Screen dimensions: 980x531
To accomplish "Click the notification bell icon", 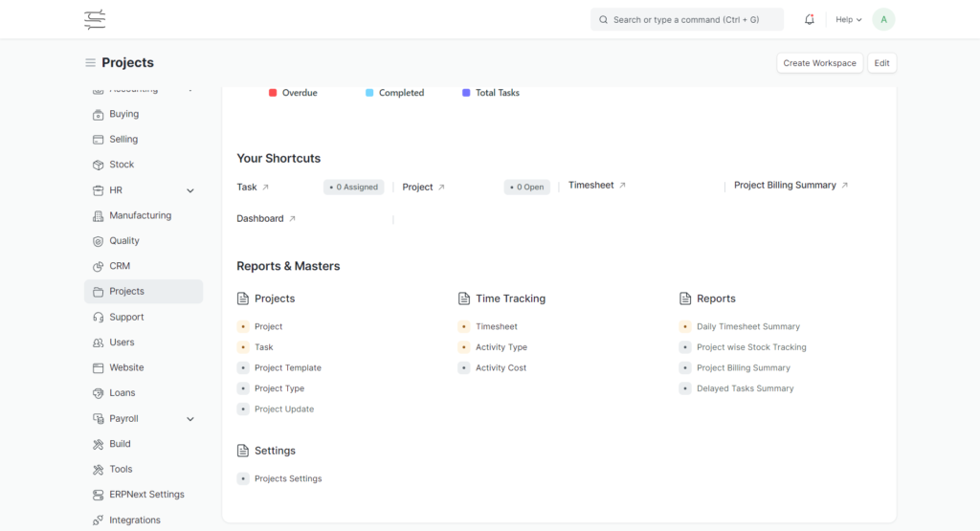I will point(810,19).
